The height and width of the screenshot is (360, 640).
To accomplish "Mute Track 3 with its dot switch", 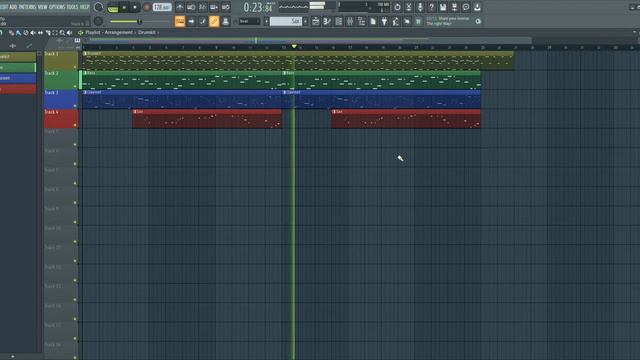I will (75, 106).
